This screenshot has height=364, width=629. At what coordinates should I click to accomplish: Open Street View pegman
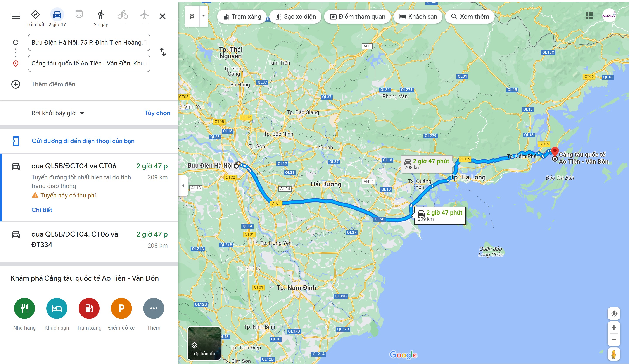pos(614,354)
